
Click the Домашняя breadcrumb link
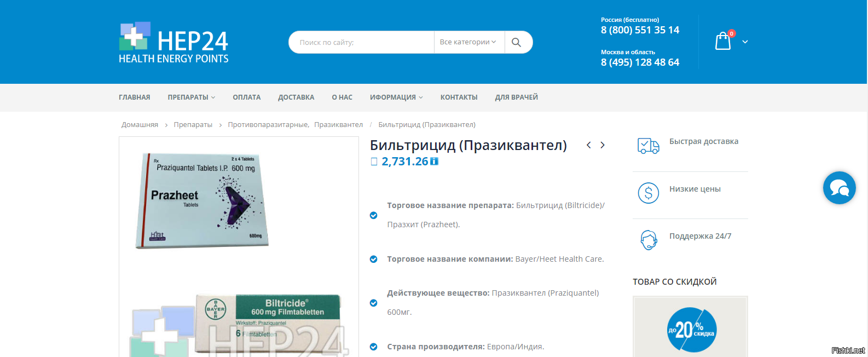tap(140, 125)
